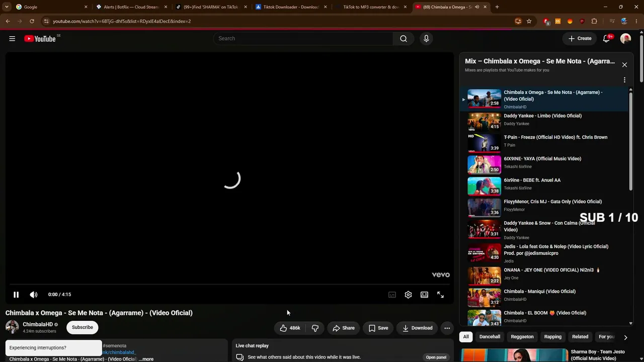Viewport: 644px width, 362px height.
Task: Select the Dancehall chip
Action: [x=490, y=337]
